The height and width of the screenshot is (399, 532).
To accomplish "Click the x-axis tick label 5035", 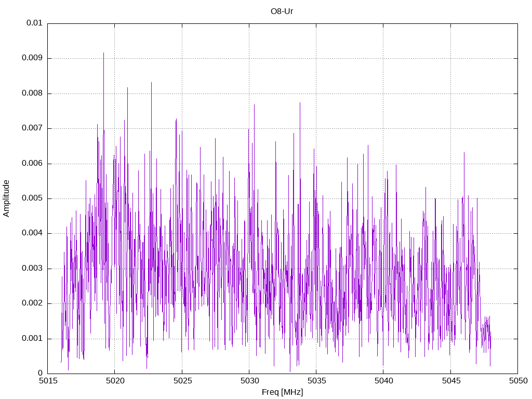I will [317, 381].
